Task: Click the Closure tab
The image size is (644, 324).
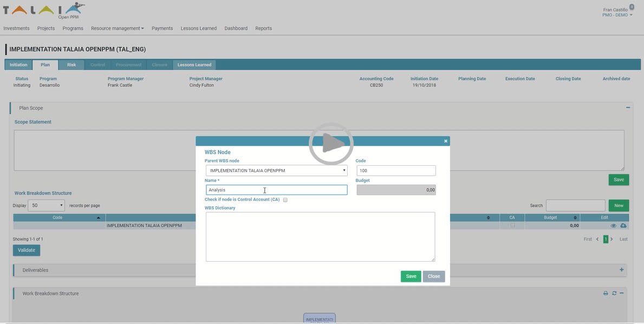Action: 159,65
